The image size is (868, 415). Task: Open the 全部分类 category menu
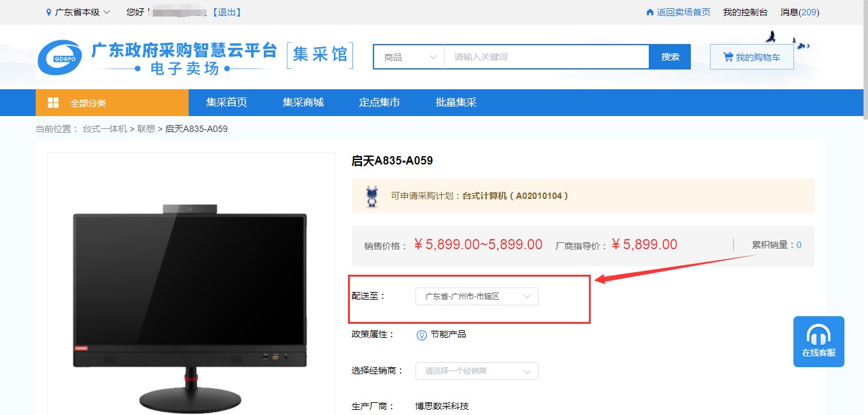point(112,103)
